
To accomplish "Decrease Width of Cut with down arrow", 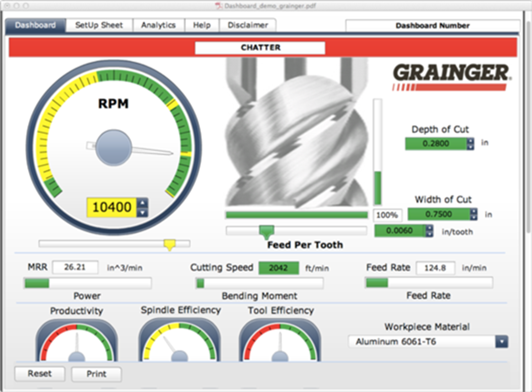I will coord(474,217).
